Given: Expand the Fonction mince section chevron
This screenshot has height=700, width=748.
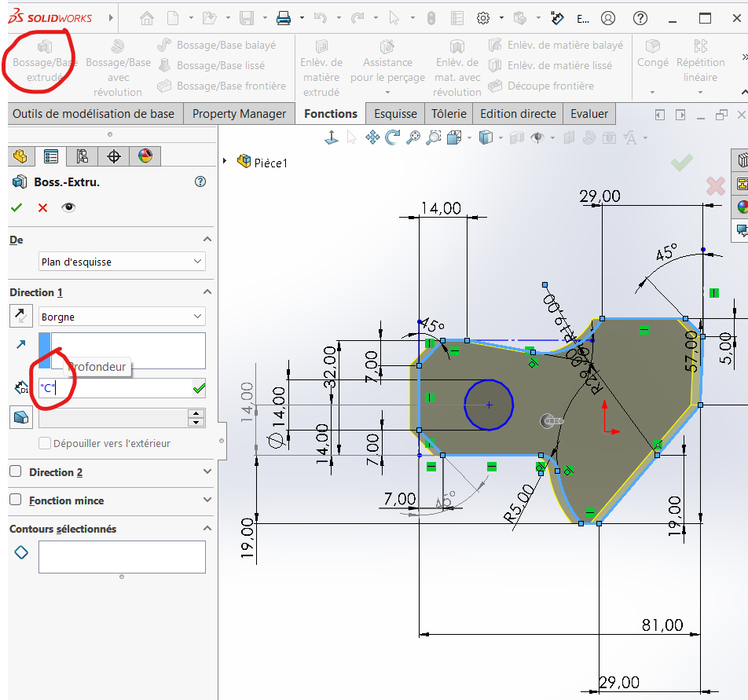Looking at the screenshot, I should 207,500.
